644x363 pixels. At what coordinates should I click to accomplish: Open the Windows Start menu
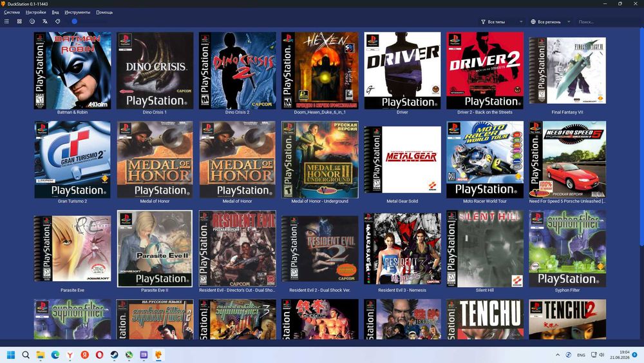tap(11, 355)
